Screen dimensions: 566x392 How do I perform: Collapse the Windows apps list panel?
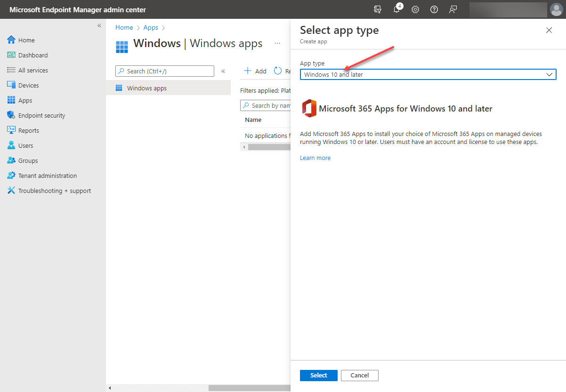click(223, 71)
